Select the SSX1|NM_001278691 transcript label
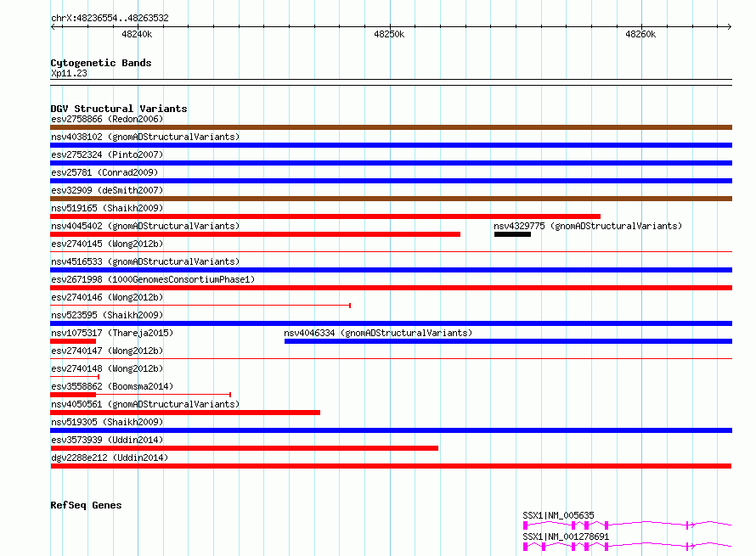 (x=566, y=536)
